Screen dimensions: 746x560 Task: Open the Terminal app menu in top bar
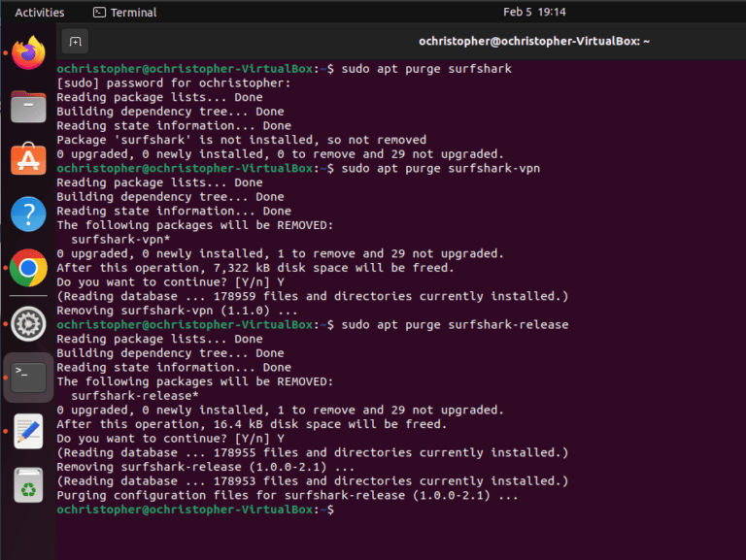tap(124, 13)
